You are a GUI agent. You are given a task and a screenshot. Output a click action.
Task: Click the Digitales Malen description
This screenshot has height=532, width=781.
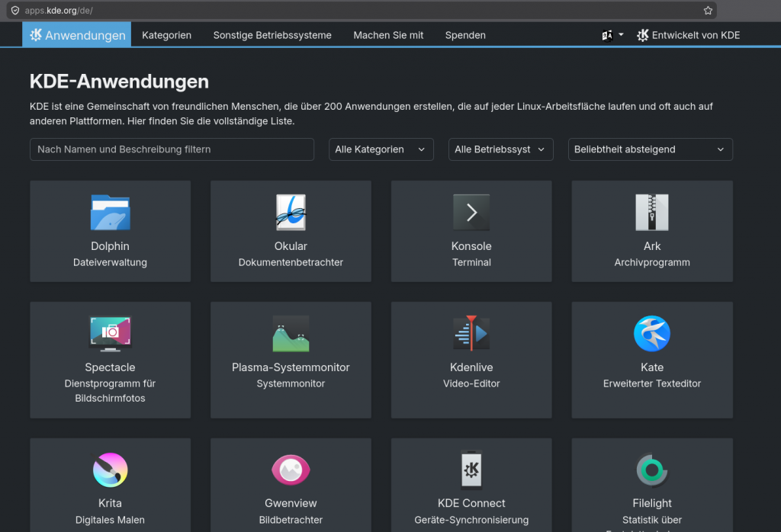point(110,520)
